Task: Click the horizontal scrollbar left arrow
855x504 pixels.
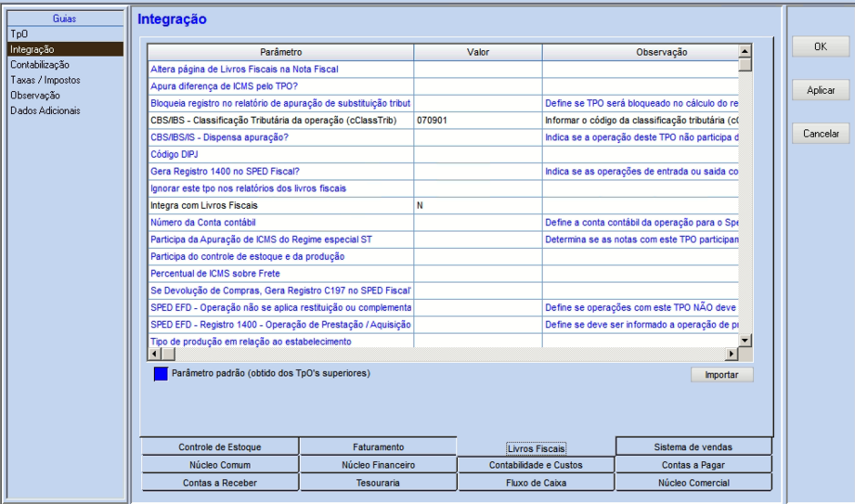Action: point(155,354)
